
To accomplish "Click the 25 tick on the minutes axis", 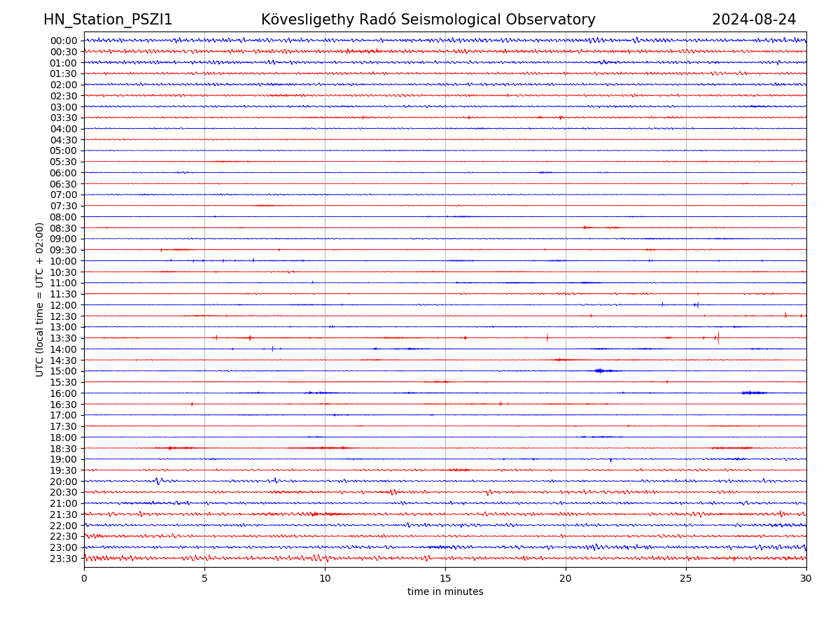I will [x=686, y=579].
